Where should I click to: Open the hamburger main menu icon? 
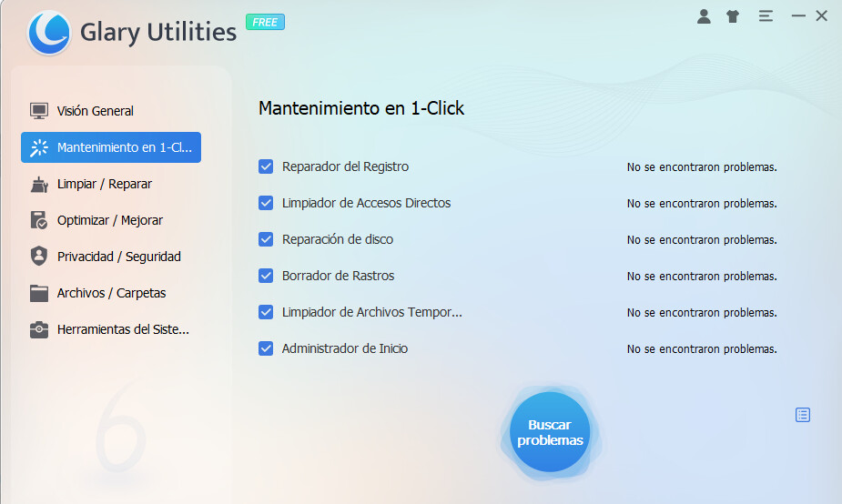coord(766,16)
